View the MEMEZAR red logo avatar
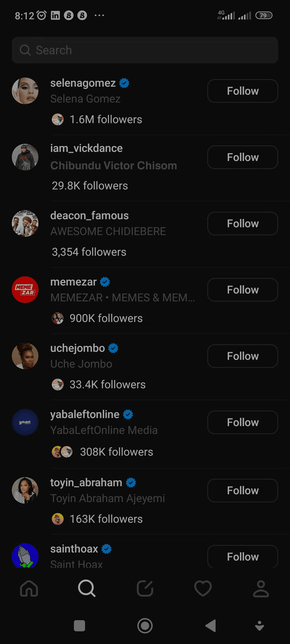290x644 pixels. (x=25, y=290)
